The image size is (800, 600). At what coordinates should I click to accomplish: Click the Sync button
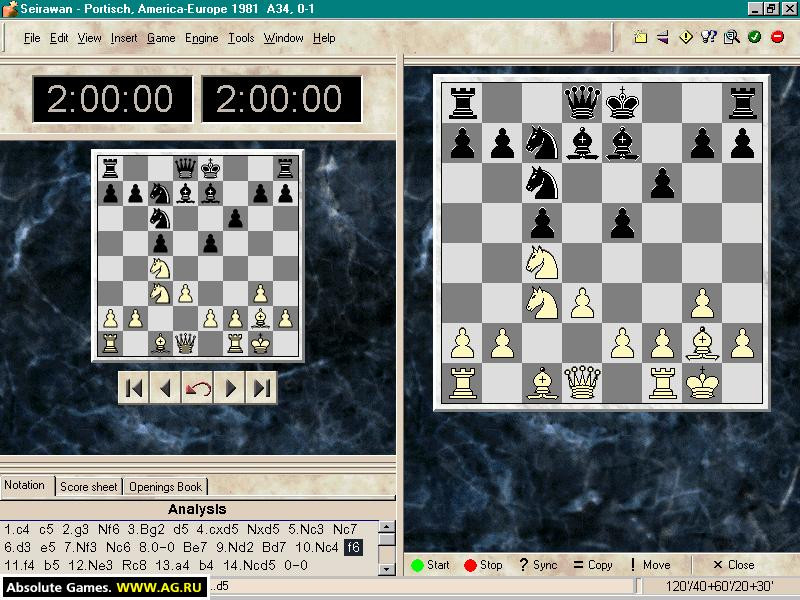(x=538, y=565)
